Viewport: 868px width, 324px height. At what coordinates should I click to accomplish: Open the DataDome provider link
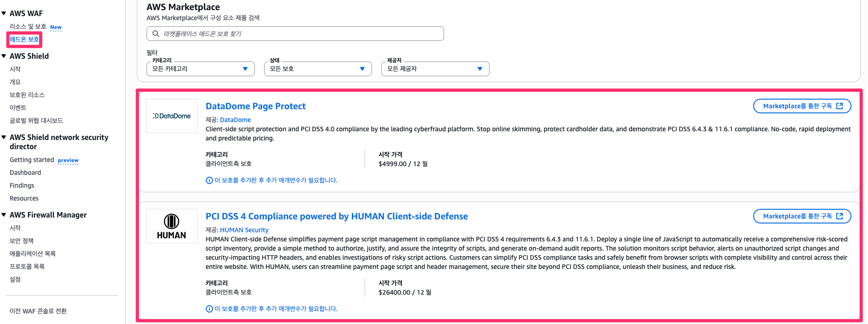[x=235, y=120]
